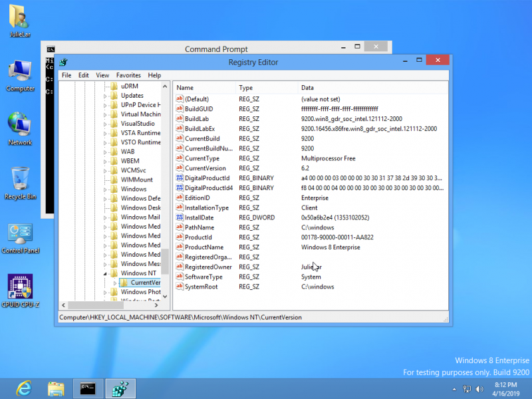Open File Explorer from the taskbar

pyautogui.click(x=56, y=388)
